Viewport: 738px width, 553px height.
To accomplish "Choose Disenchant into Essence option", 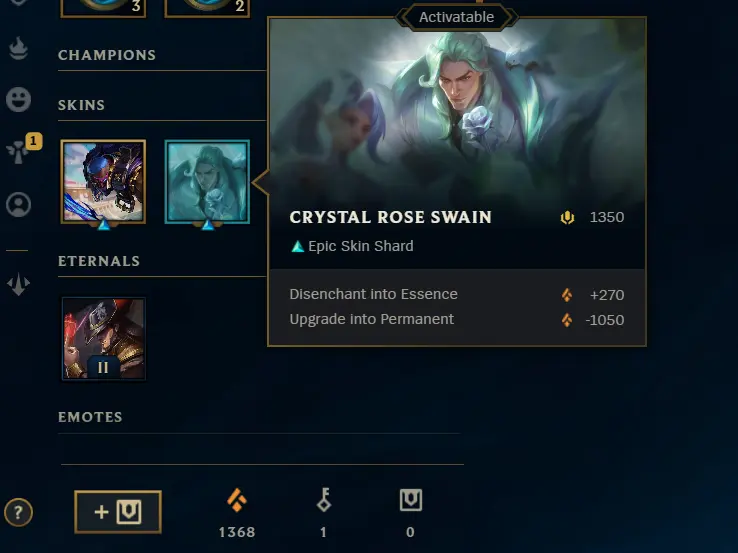I will [457, 295].
